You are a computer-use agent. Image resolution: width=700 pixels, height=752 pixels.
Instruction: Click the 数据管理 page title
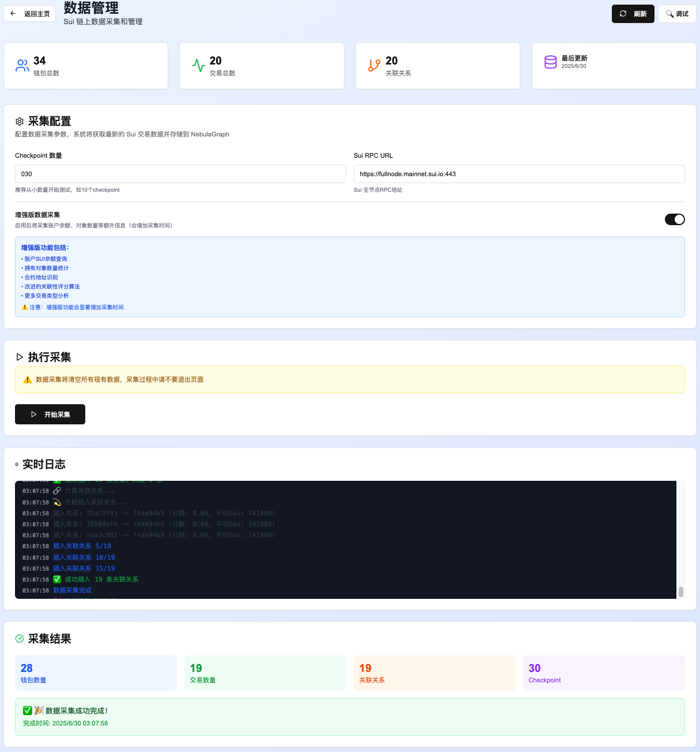point(91,7)
